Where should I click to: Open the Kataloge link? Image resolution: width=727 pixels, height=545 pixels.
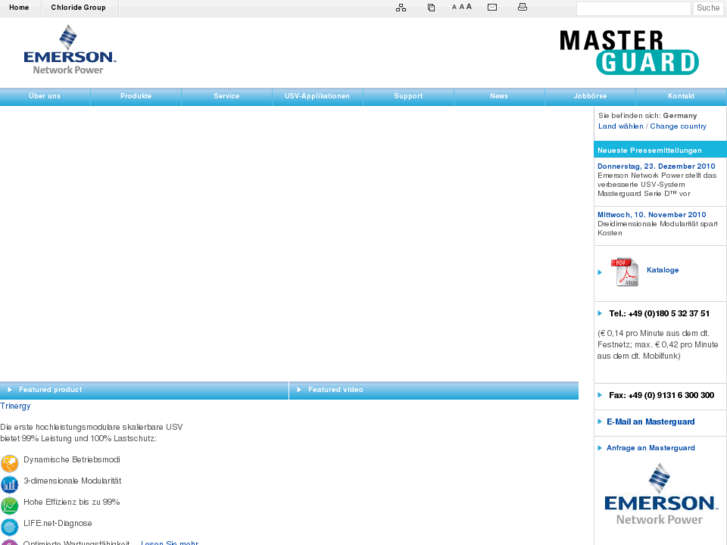click(x=663, y=270)
